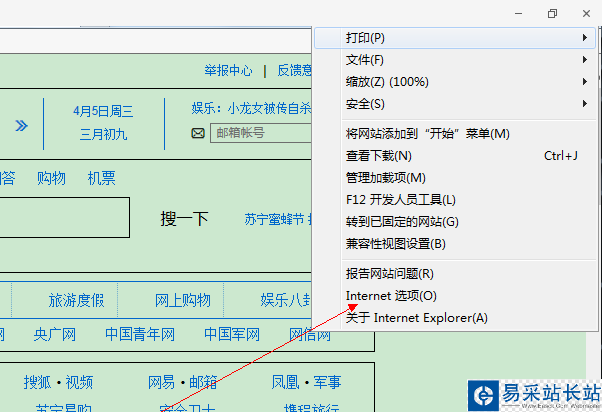Select the 购物 search tab
This screenshot has height=412, width=602.
click(51, 179)
